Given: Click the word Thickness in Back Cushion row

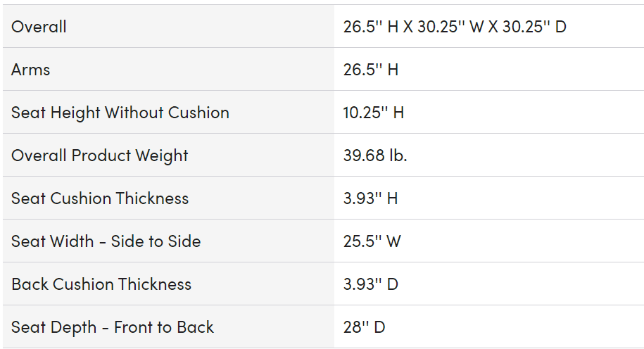Looking at the screenshot, I should coord(154,284).
